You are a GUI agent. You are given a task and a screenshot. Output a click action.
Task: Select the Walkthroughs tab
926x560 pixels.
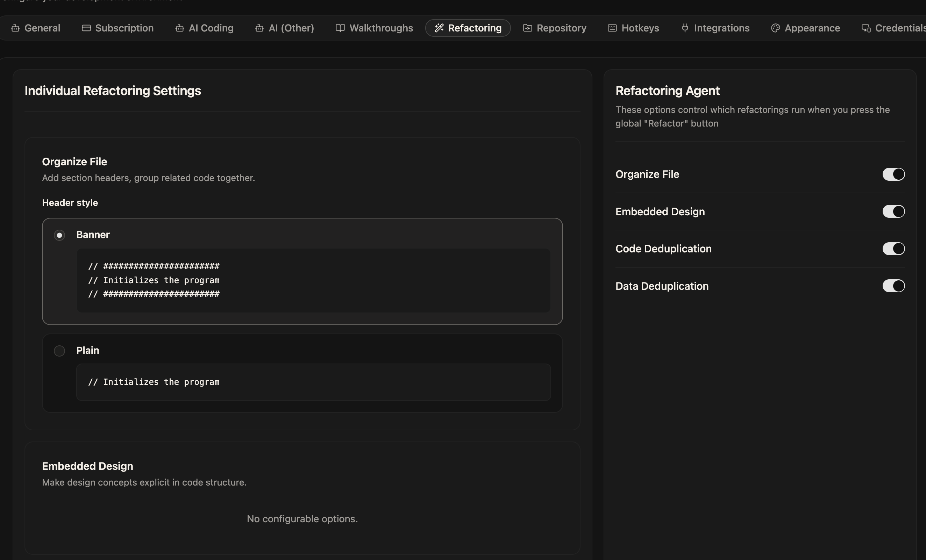[x=374, y=28]
